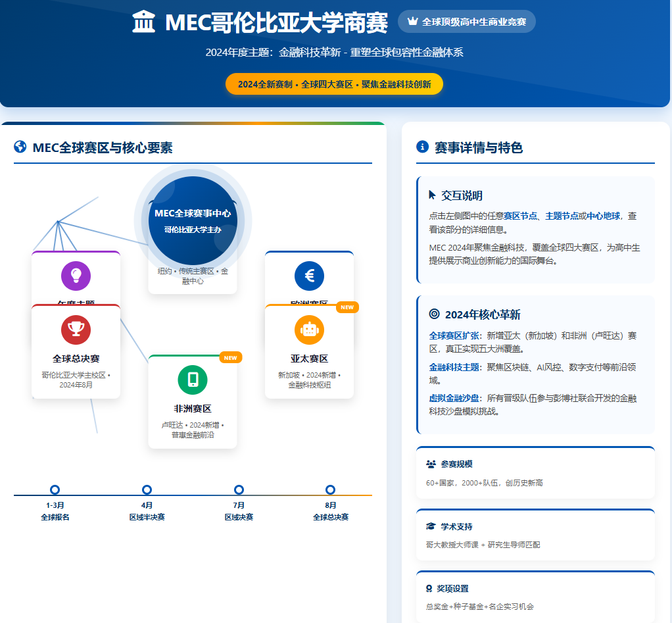This screenshot has width=672, height=623.
Task: Click the info icon beside 赛事详情与特色
Action: [x=422, y=147]
